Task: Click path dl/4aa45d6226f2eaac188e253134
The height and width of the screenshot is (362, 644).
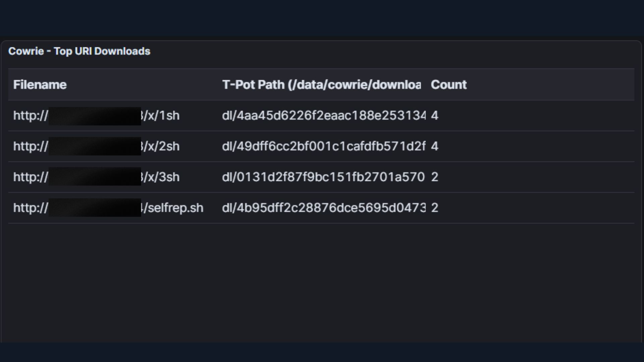Action: 323,116
